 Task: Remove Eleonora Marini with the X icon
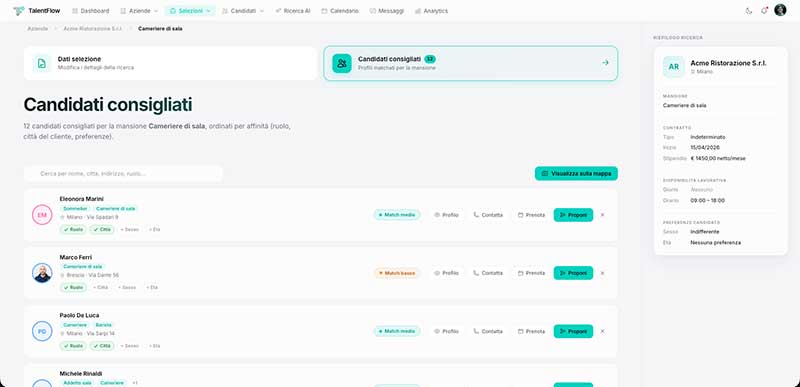[x=602, y=215]
